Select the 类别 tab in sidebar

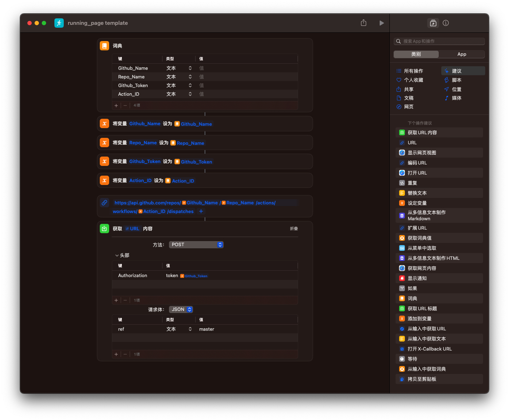(416, 54)
